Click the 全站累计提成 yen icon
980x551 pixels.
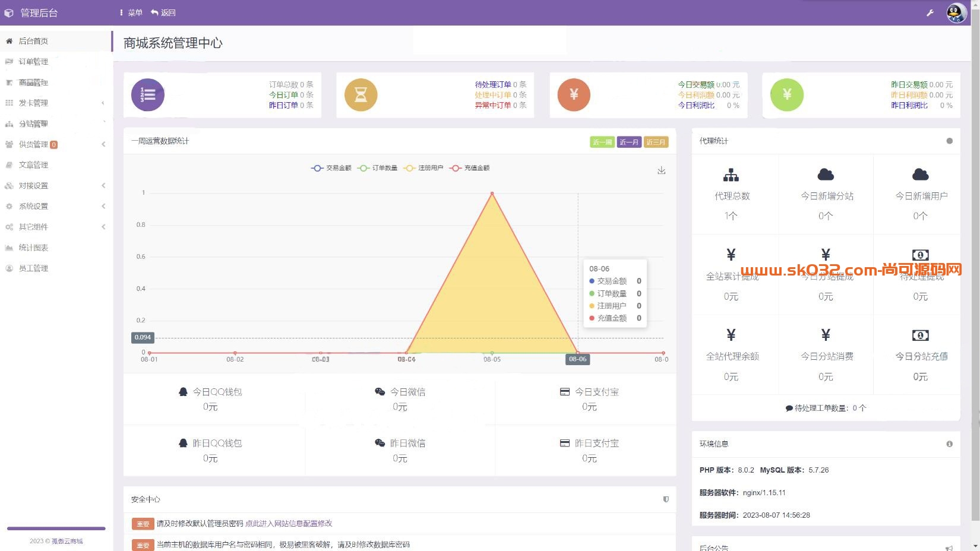pos(731,255)
